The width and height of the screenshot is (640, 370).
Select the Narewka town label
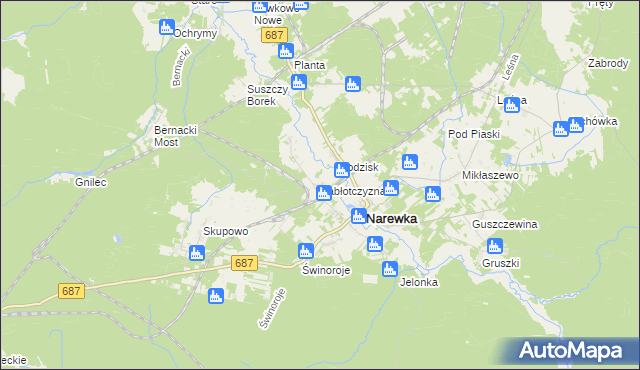(392, 219)
